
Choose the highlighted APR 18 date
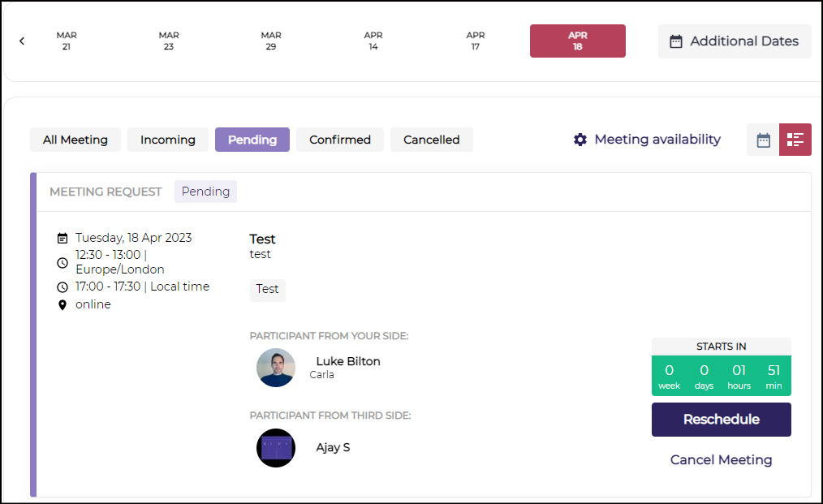point(577,41)
